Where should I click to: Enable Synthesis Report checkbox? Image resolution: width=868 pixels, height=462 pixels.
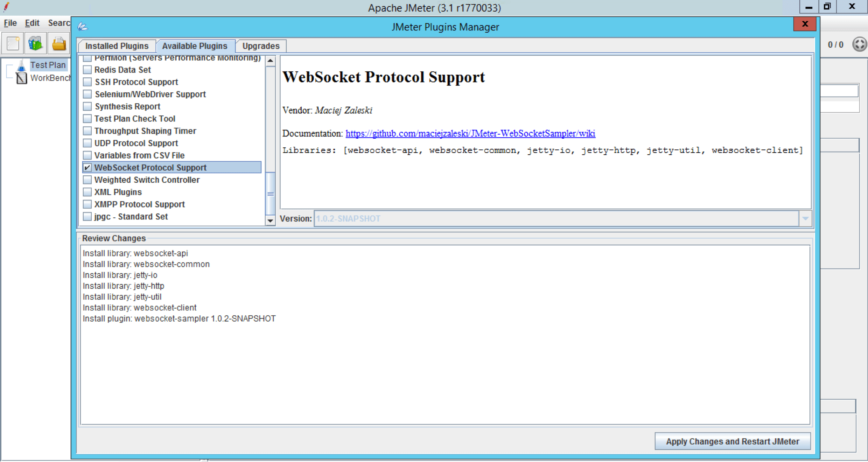point(88,106)
